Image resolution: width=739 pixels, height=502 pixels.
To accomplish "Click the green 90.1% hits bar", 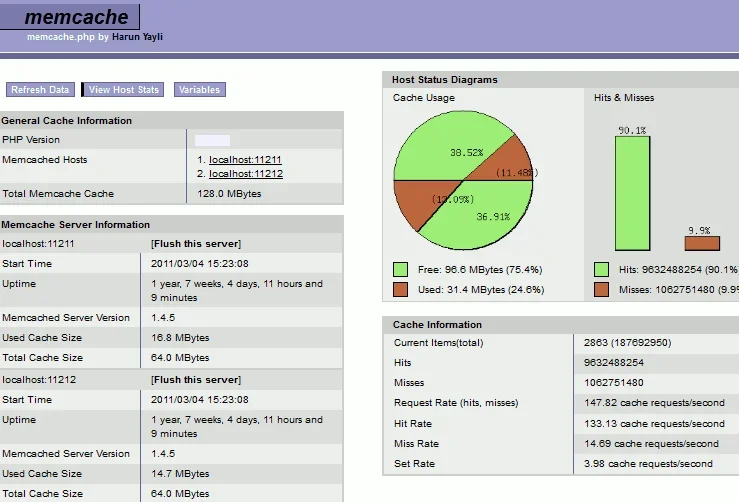I will 632,193.
